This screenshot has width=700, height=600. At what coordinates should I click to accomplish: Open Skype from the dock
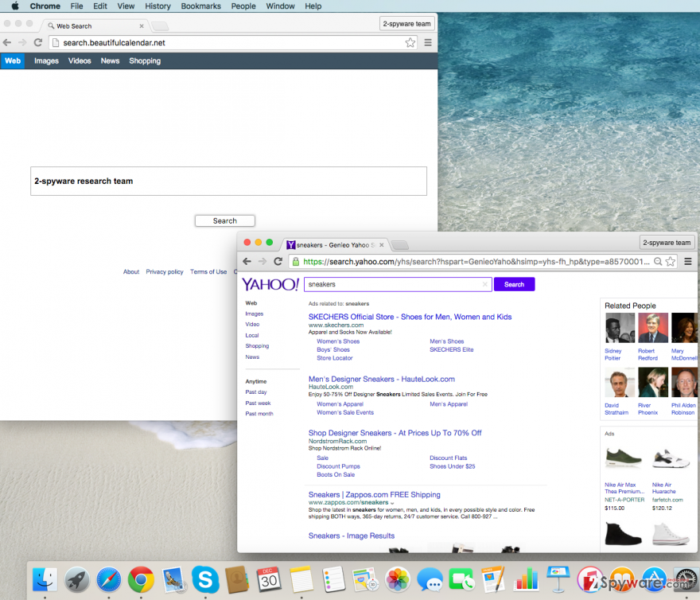[x=205, y=579]
